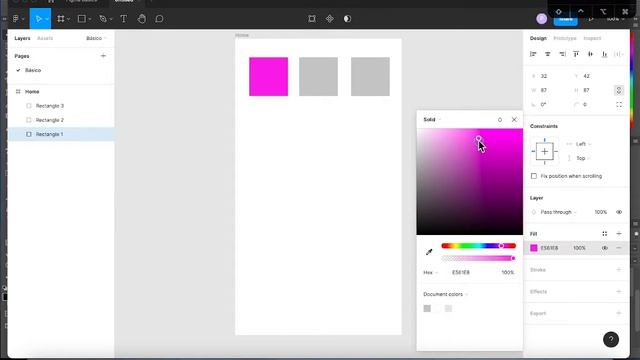
Task: Open shape tools dropdown arrow
Action: pyautogui.click(x=90, y=19)
